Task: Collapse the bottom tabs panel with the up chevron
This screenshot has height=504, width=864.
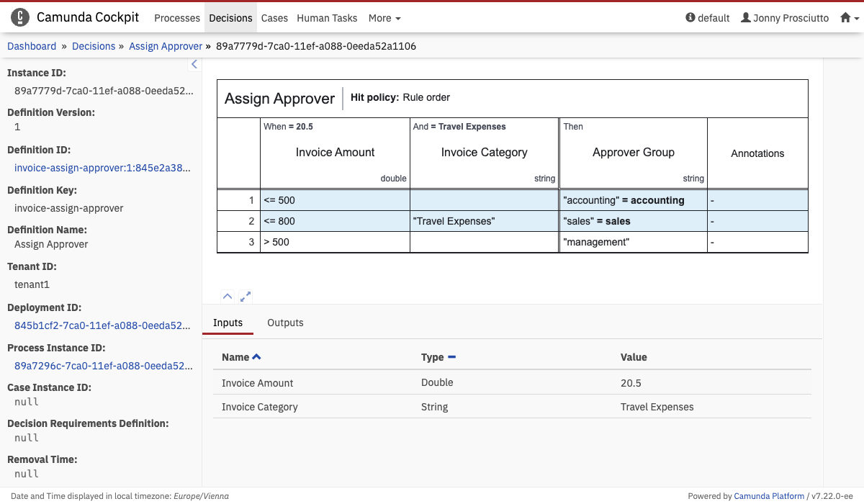Action: tap(228, 296)
